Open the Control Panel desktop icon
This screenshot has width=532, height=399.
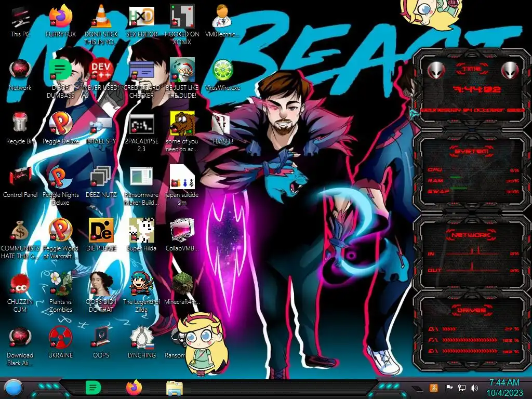20,182
